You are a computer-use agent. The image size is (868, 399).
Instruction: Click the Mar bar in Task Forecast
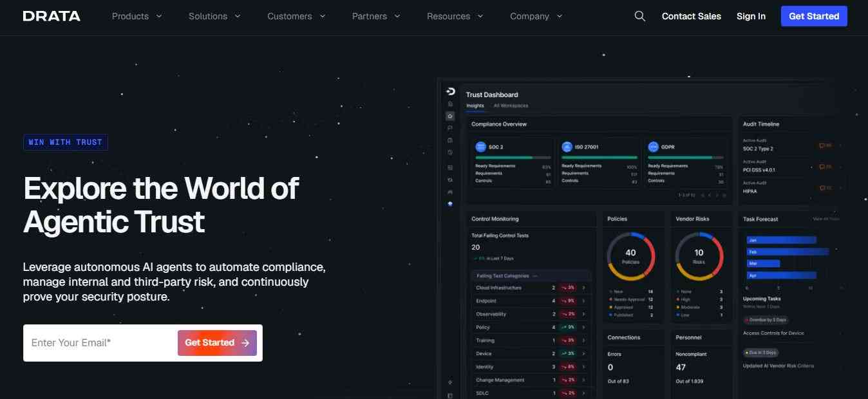(763, 263)
